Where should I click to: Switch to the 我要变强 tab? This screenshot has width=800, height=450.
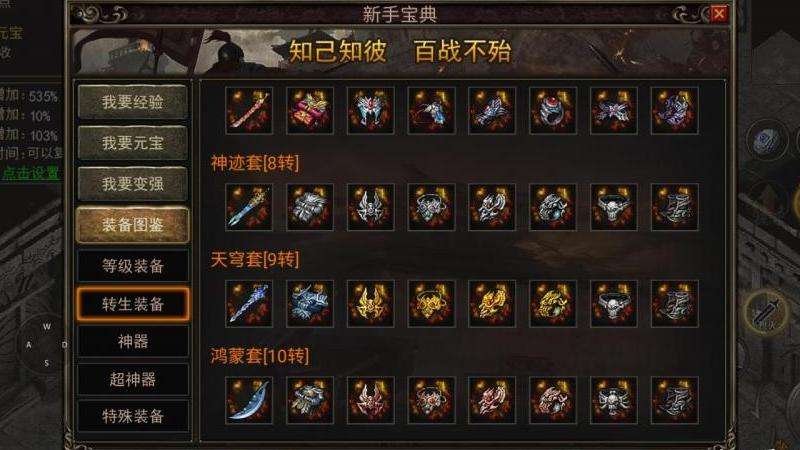point(133,183)
